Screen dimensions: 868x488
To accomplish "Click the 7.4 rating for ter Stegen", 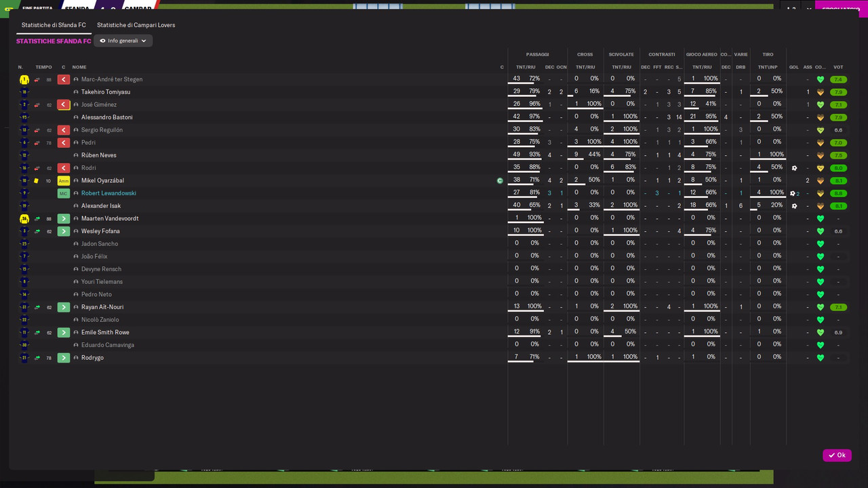I will [838, 79].
